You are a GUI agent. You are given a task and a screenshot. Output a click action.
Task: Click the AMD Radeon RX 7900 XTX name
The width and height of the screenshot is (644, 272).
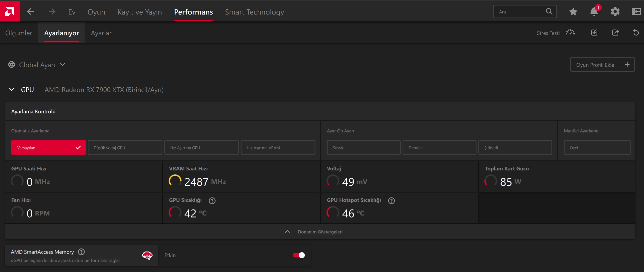[104, 90]
